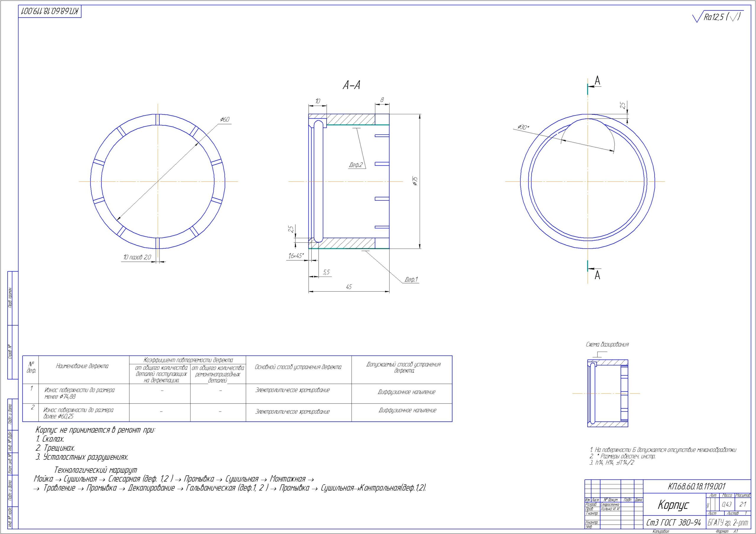Screen dimensions: 756x534
Task: Click the dimension 8 above section view
Action: [382, 99]
